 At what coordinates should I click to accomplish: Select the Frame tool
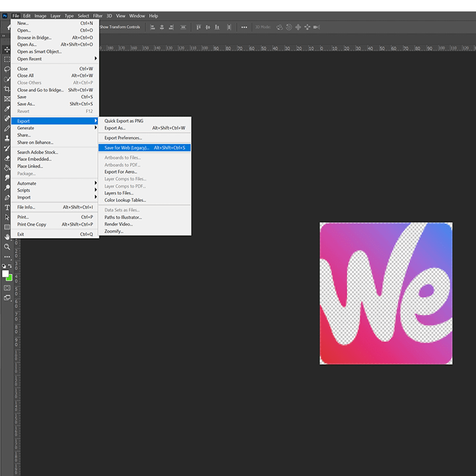click(7, 99)
